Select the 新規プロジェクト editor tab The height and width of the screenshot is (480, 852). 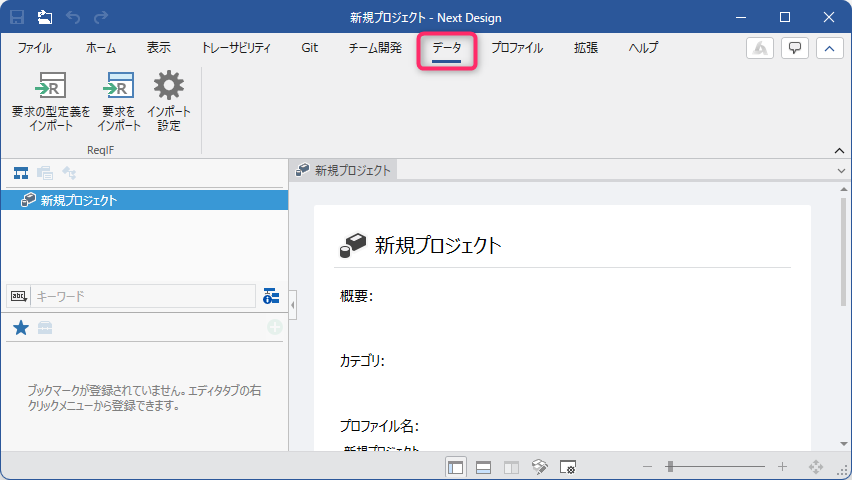point(343,170)
